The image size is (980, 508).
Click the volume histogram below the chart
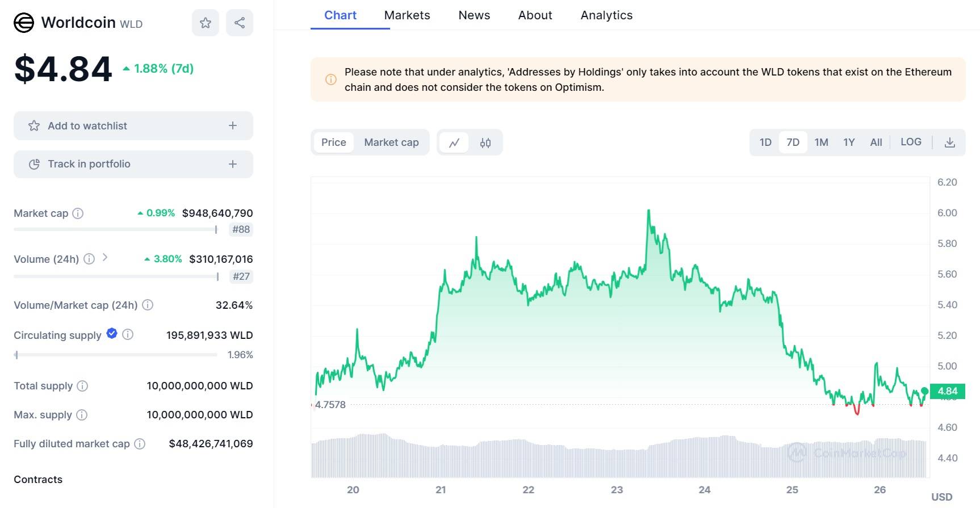pos(619,456)
